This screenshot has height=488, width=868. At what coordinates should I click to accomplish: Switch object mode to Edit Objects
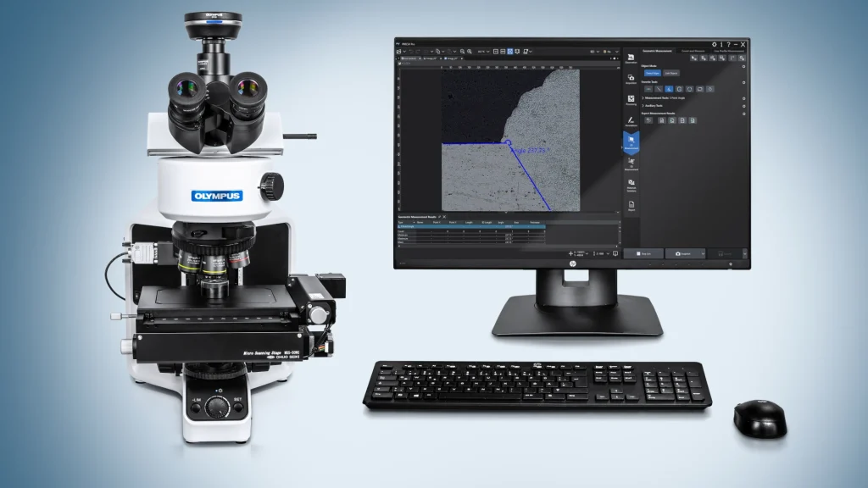pos(671,73)
